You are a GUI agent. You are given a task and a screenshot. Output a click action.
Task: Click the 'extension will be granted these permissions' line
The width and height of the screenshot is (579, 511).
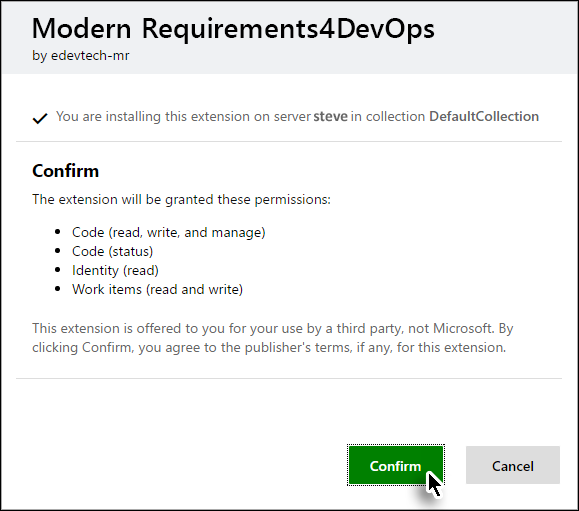[x=181, y=199]
